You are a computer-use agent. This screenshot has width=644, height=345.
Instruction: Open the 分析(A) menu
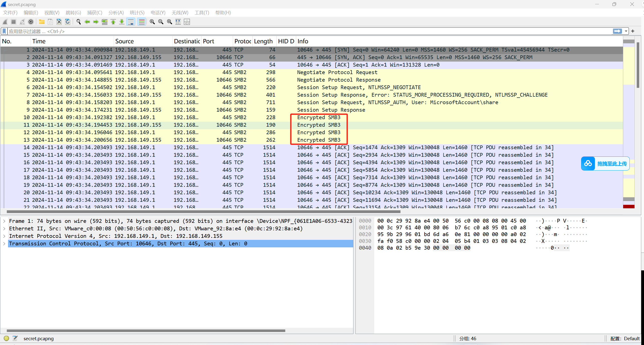[116, 13]
